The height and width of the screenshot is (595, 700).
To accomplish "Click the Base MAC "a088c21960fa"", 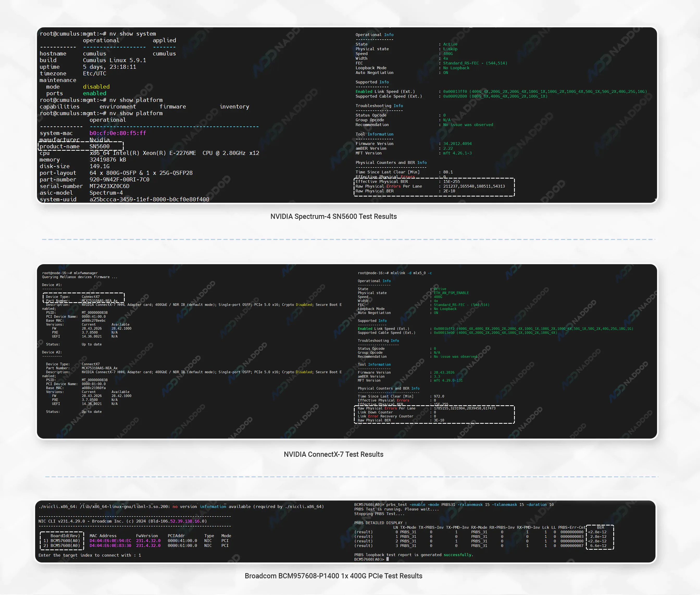I will pos(93,388).
